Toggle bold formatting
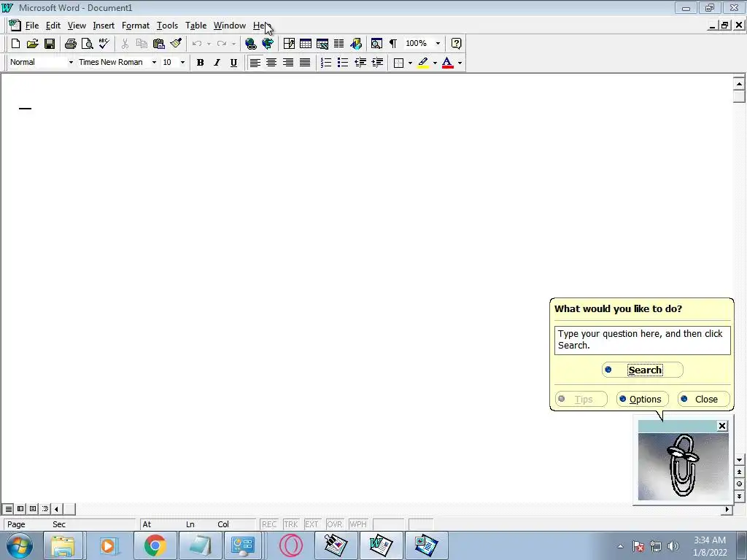Viewport: 747px width, 560px height. coord(200,63)
